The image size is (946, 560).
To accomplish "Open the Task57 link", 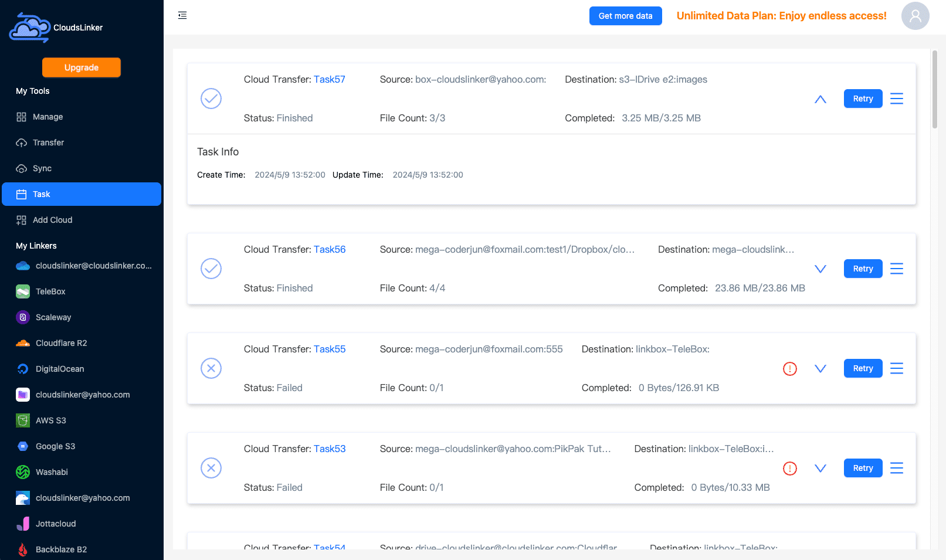I will (x=330, y=79).
